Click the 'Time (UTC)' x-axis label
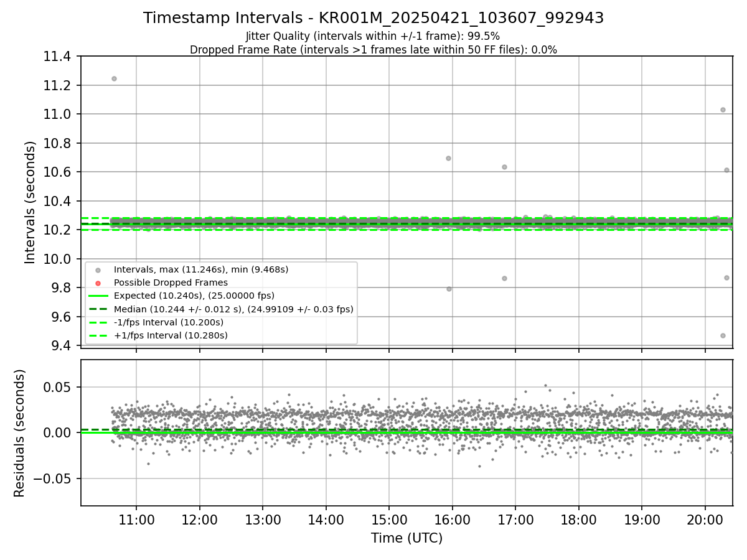Image resolution: width=747 pixels, height=560 pixels. [406, 538]
